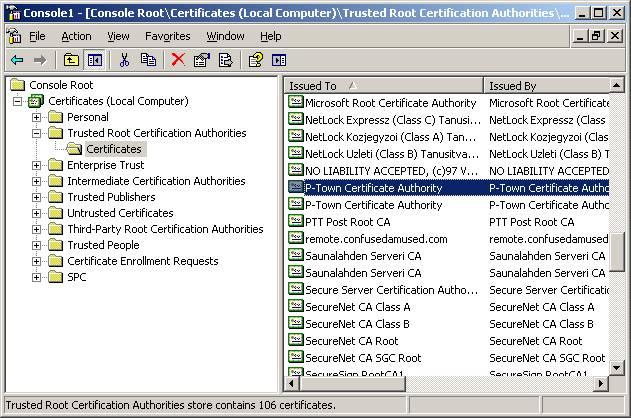
Task: Select NetLock Uzleti (Class B) certificate
Action: 392,154
